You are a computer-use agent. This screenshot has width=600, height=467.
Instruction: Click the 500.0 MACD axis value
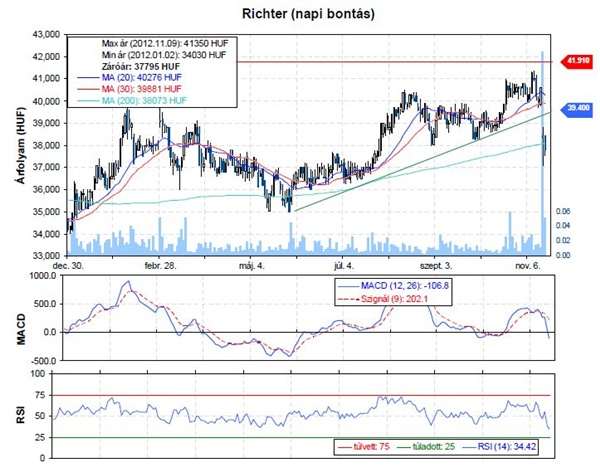45,304
